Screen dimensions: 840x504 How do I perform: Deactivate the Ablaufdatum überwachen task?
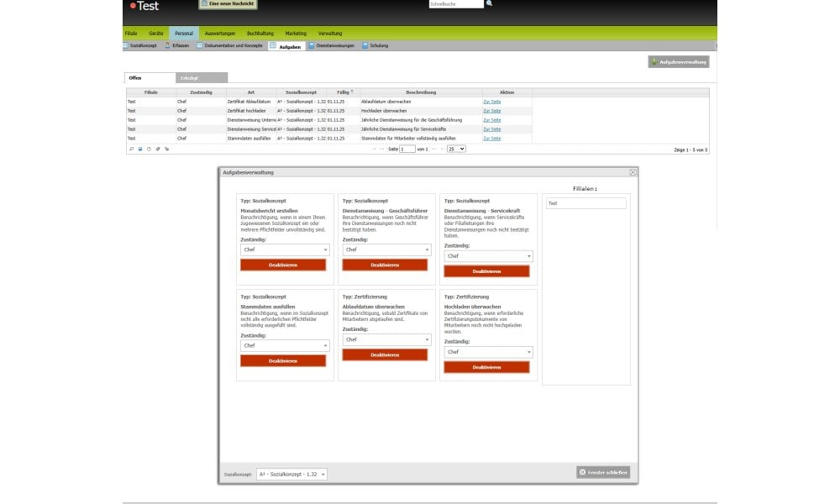pos(385,355)
